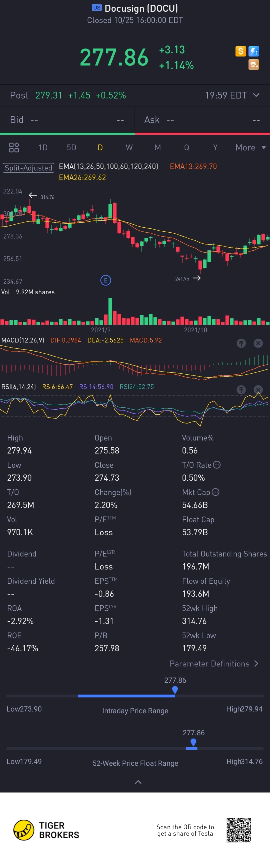This screenshot has height=868, width=270.
Task: Tap the DIF:0.3984 value
Action: (66, 340)
